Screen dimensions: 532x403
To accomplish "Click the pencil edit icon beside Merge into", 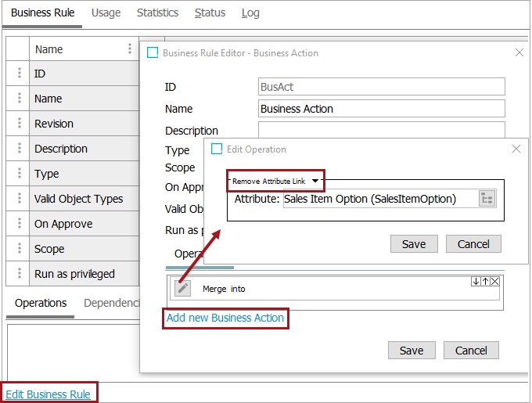I will tap(182, 289).
